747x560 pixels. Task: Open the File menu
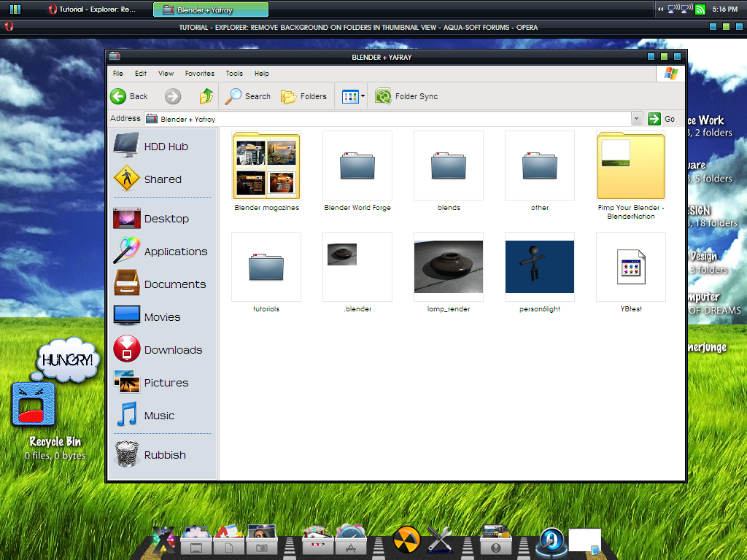tap(117, 74)
